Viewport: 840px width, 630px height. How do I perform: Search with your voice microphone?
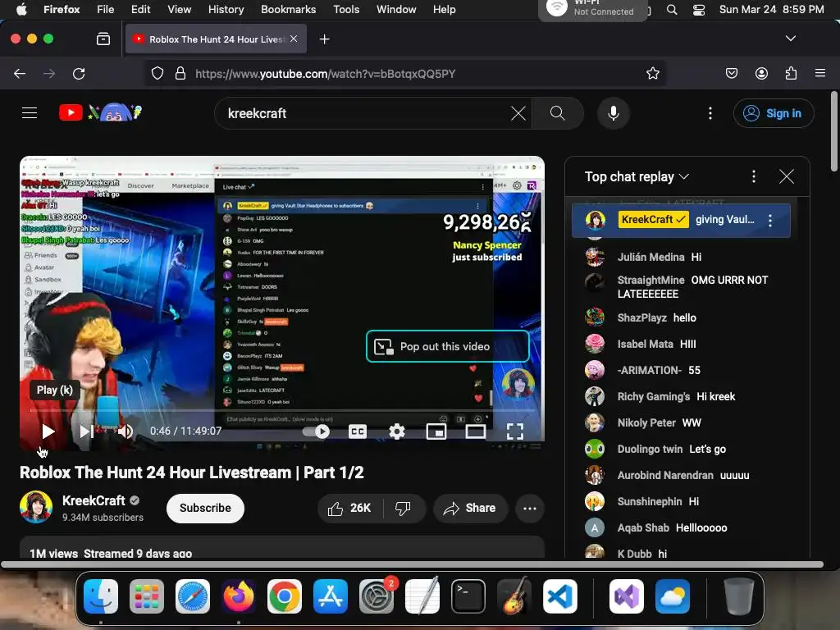[614, 113]
